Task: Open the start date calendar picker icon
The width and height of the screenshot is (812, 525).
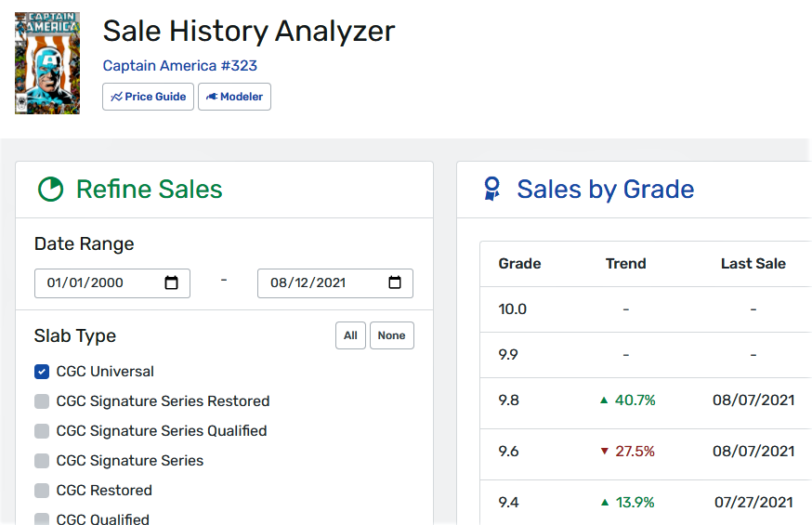Action: (171, 282)
